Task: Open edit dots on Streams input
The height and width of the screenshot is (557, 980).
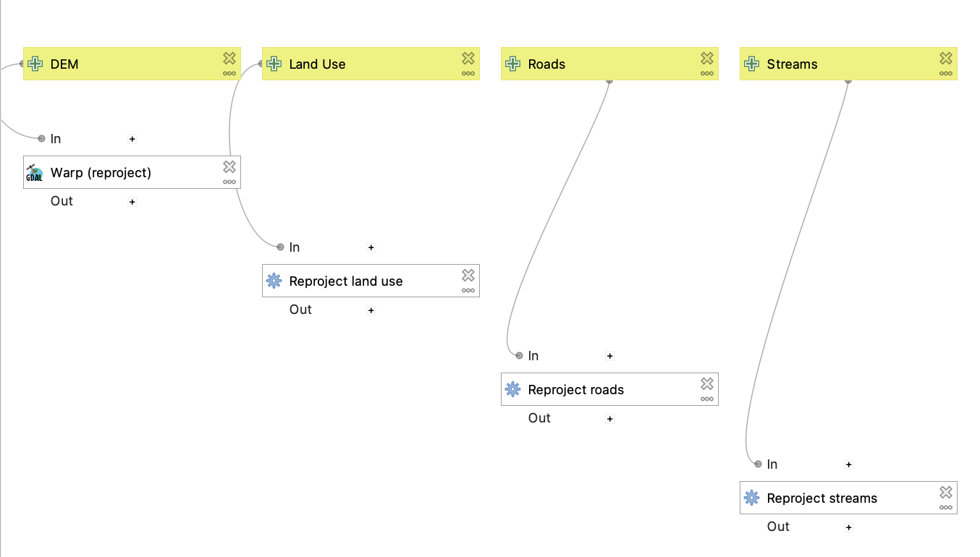Action: pyautogui.click(x=946, y=73)
